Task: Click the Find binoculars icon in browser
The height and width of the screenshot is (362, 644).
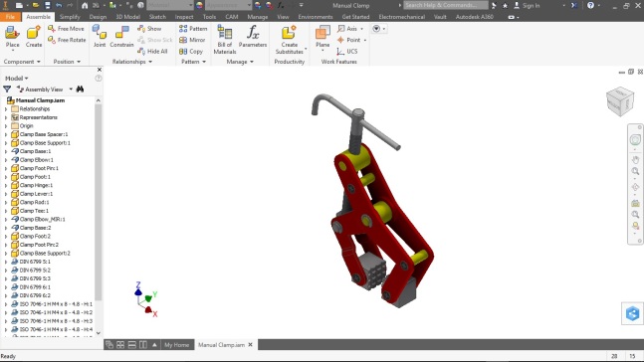Action: pos(80,90)
